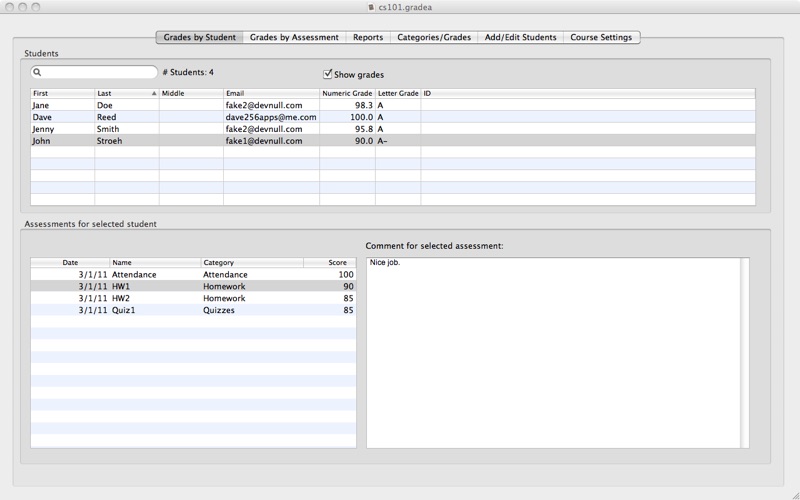The width and height of the screenshot is (800, 500).
Task: Select the HW2 assessment row
Action: 193,298
